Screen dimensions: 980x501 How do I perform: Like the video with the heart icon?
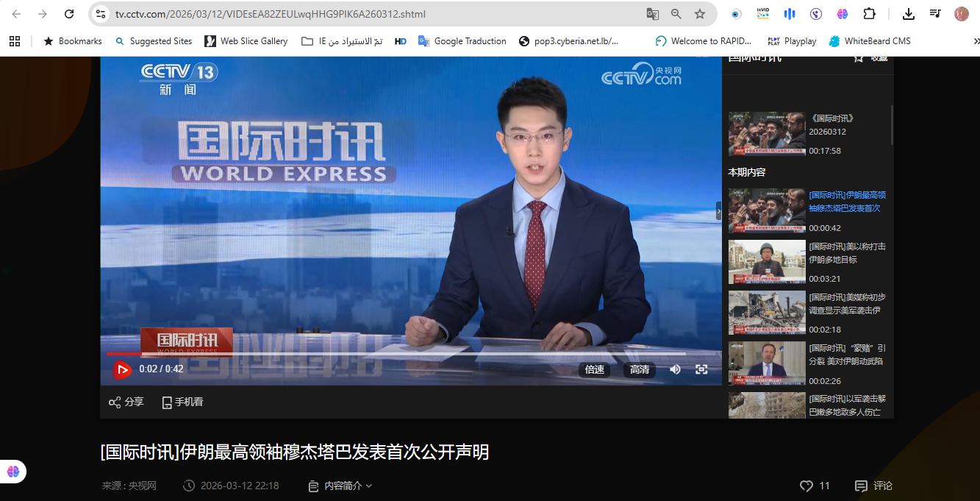[x=806, y=486]
